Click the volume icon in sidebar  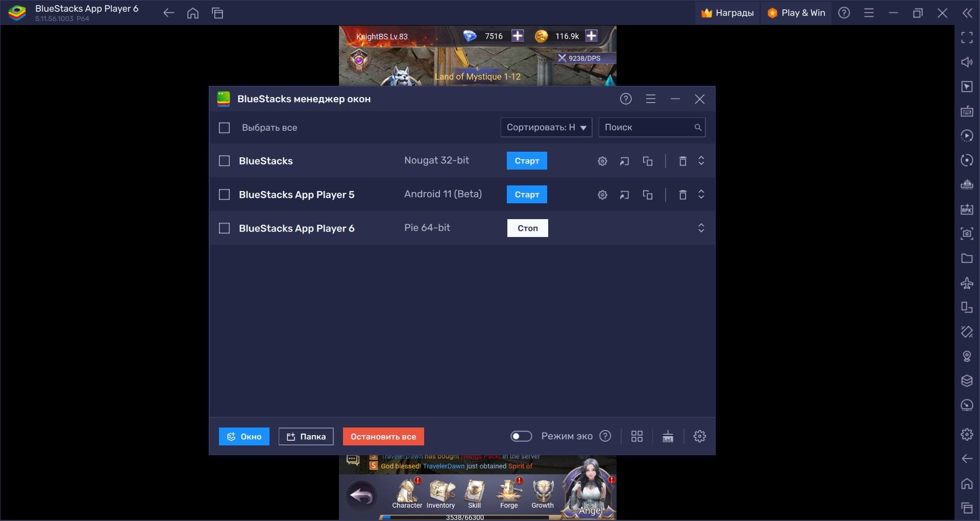pyautogui.click(x=967, y=62)
